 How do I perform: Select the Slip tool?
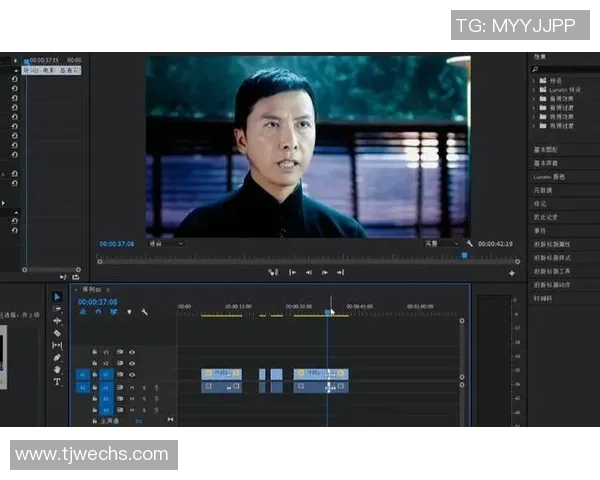pos(57,345)
